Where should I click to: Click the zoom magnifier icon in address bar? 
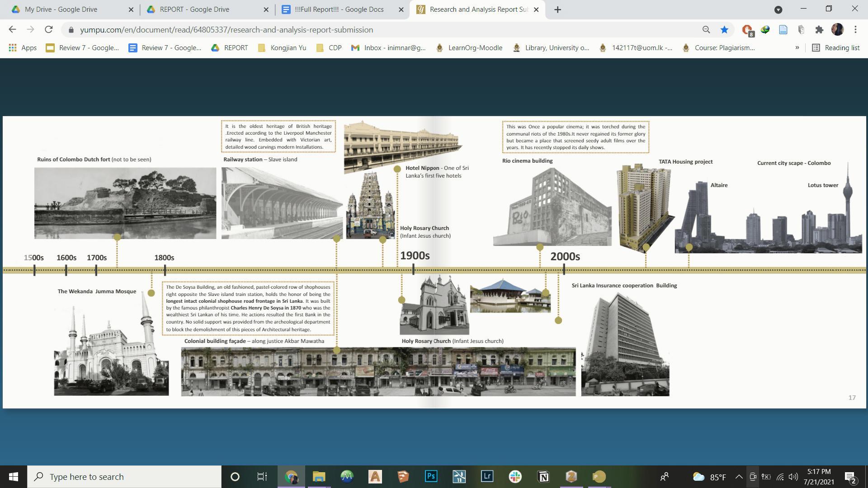(706, 30)
